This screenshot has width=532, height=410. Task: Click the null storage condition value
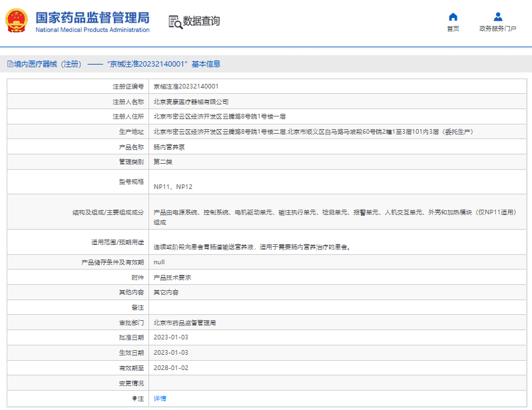point(159,262)
